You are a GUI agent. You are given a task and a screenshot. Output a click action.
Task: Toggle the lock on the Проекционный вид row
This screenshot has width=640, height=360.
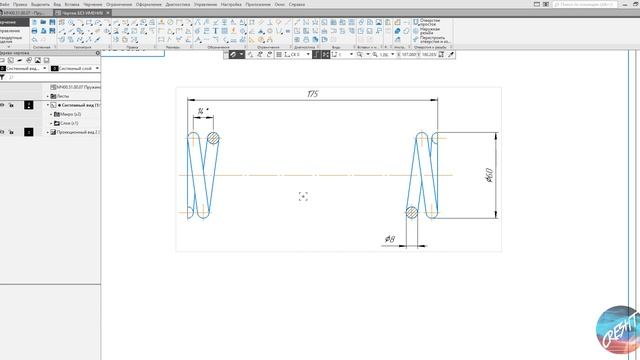pyautogui.click(x=11, y=132)
